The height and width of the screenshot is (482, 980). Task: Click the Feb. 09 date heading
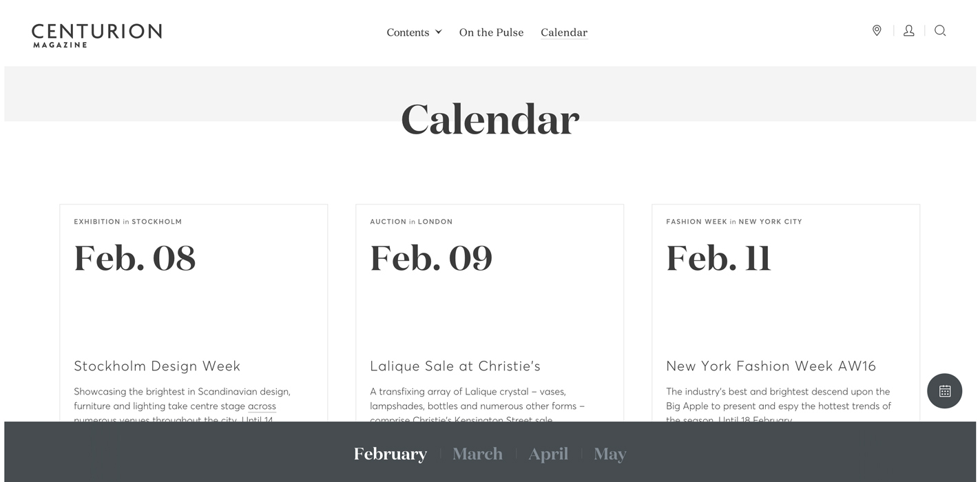[x=431, y=258]
